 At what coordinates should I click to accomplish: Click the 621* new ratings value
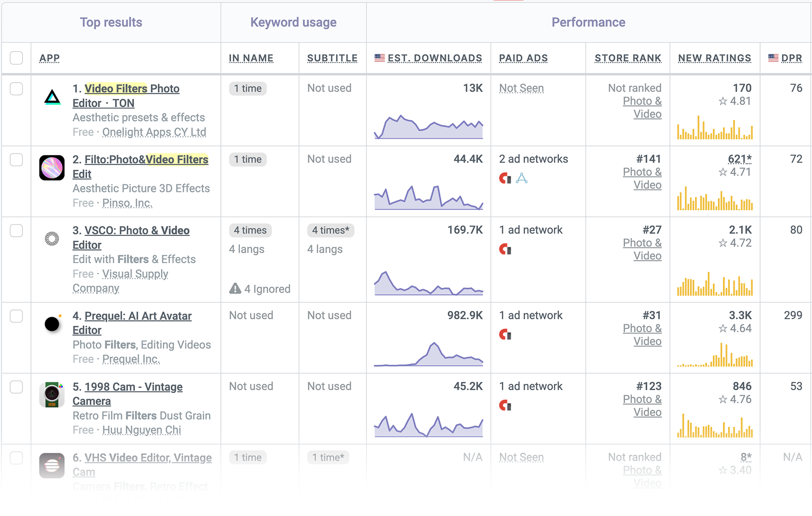(x=739, y=159)
